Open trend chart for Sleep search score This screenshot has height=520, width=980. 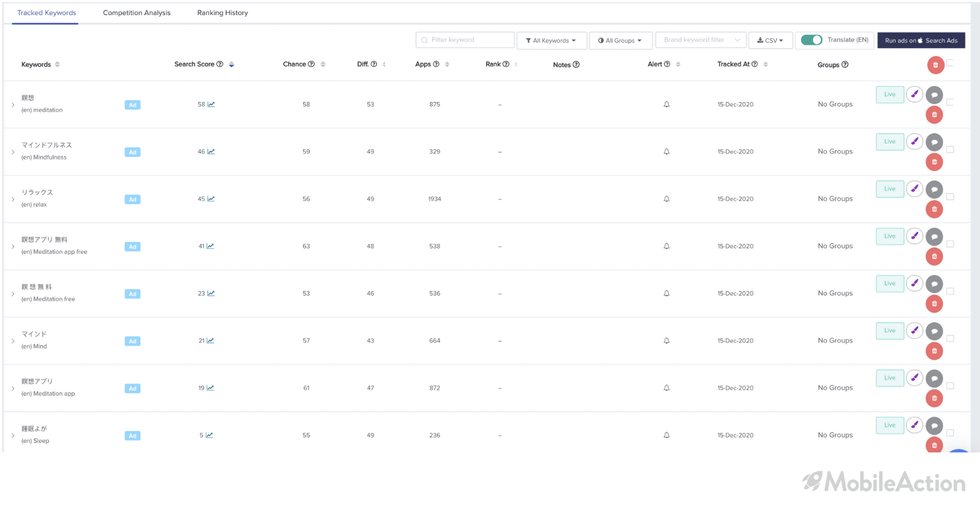pyautogui.click(x=210, y=435)
